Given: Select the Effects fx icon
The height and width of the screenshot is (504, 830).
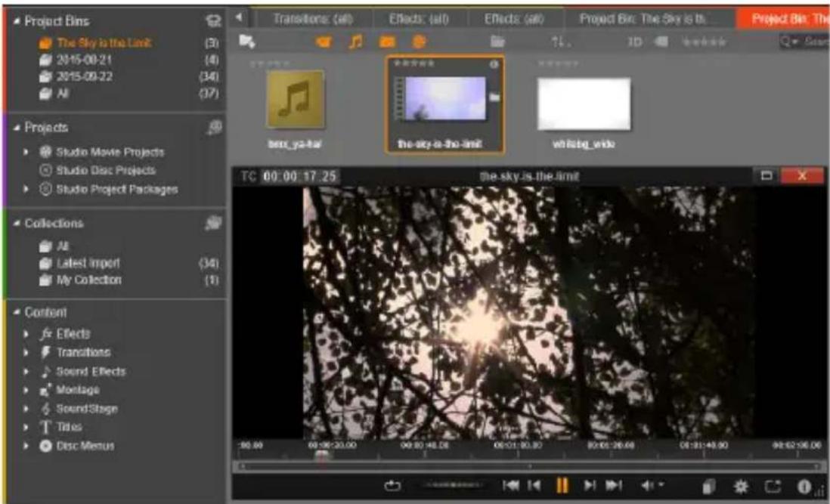Looking at the screenshot, I should [x=46, y=334].
